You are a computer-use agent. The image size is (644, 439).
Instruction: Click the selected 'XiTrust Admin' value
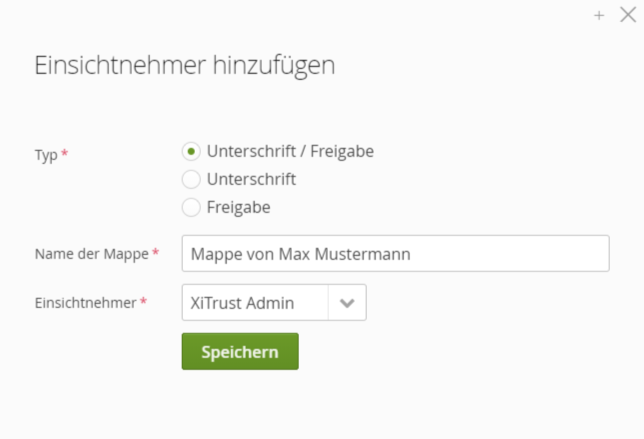(x=242, y=303)
